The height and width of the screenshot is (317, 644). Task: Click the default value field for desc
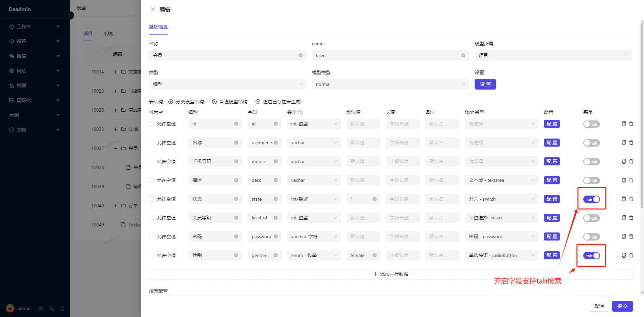pyautogui.click(x=363, y=180)
